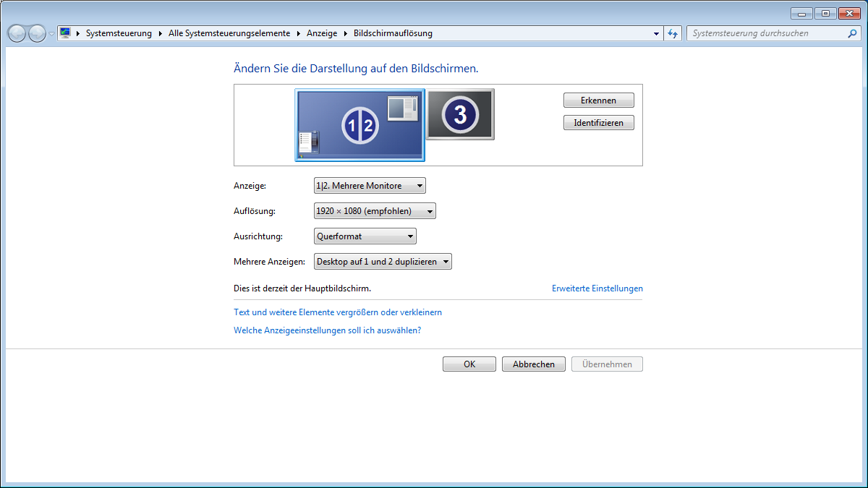Viewport: 868px width, 488px height.
Task: Open the Mehrere Anzeigen dropdown
Action: [x=383, y=262]
